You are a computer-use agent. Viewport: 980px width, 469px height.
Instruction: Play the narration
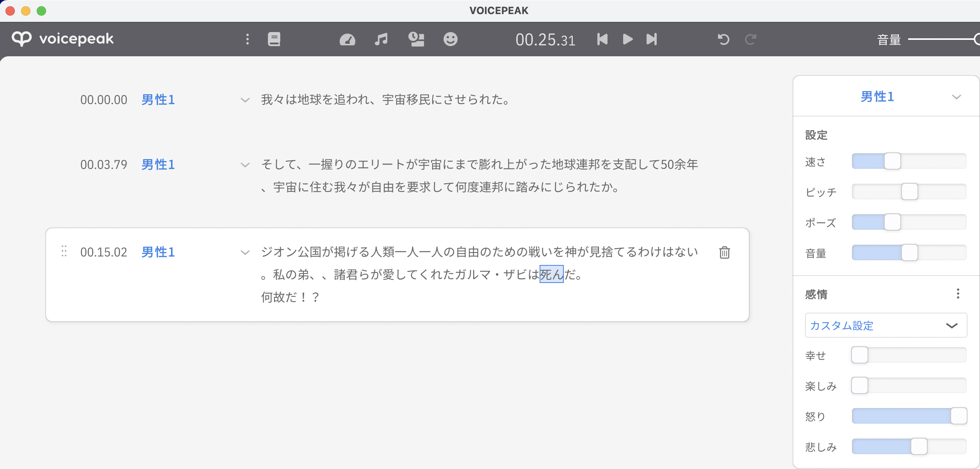pos(627,39)
